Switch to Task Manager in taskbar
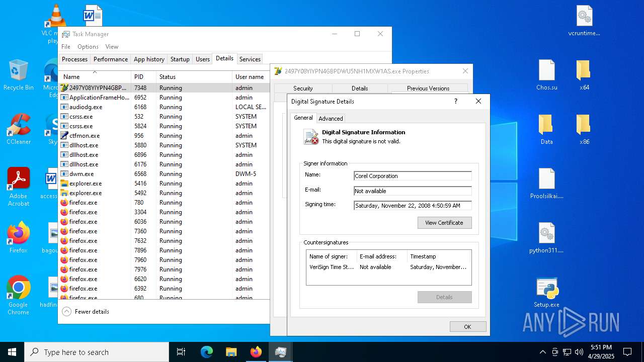Screen dimensions: 644x362 pos(281,352)
